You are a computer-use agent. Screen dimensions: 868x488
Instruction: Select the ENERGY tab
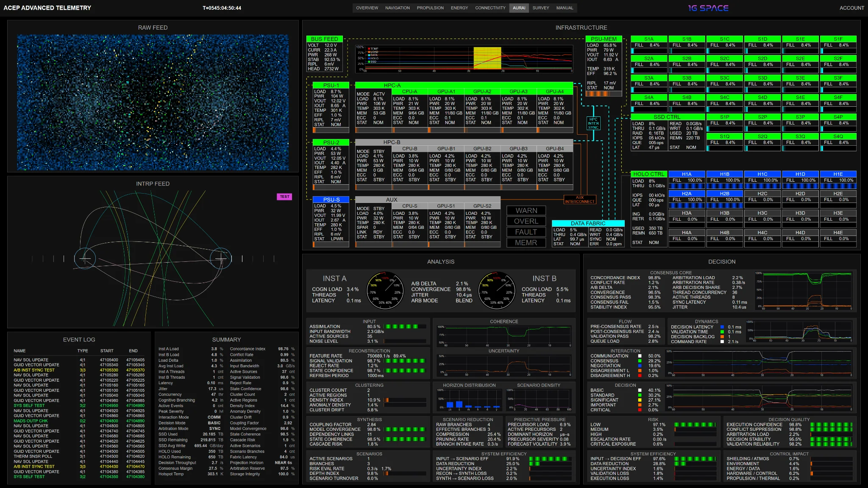point(459,8)
